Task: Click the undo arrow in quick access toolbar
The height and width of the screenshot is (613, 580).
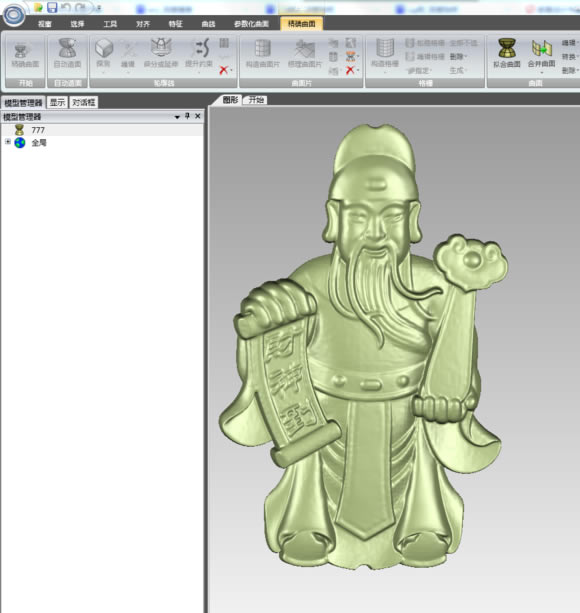Action: [66, 7]
